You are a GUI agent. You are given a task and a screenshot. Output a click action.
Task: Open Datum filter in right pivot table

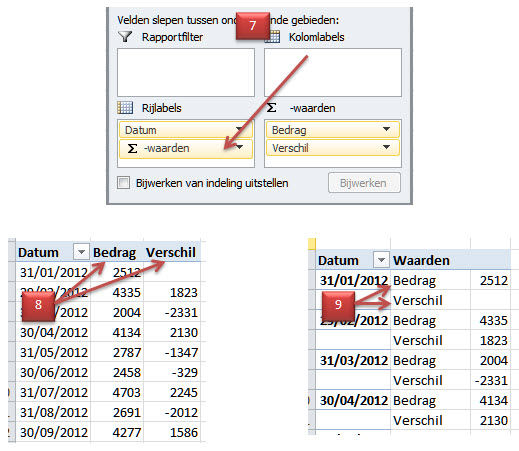pos(382,260)
